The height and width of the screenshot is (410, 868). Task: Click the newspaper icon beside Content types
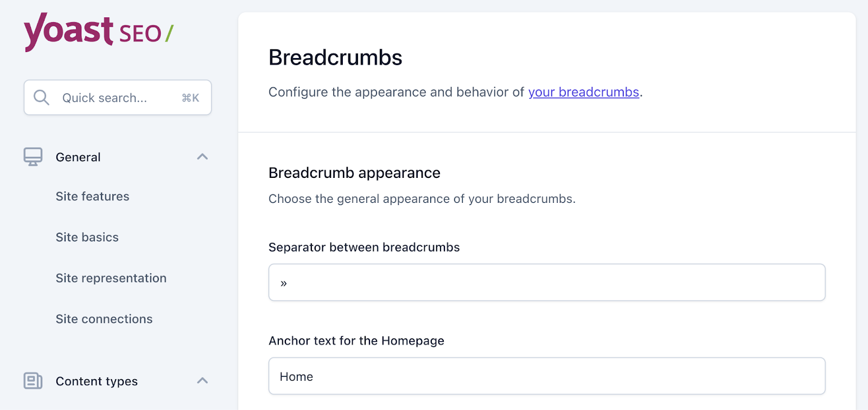tap(33, 381)
